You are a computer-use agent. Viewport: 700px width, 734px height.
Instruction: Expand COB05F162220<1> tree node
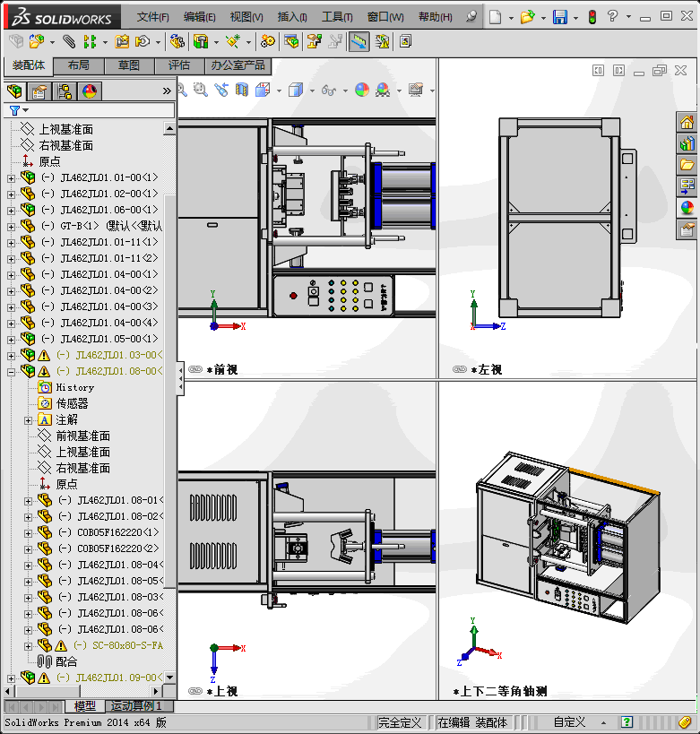point(28,533)
